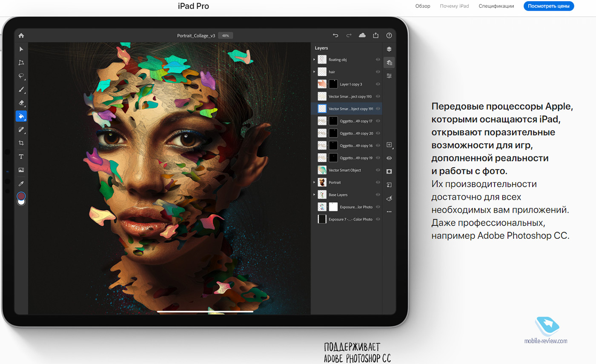
Task: Toggle layer visibility in right taskbar
Action: point(389,158)
